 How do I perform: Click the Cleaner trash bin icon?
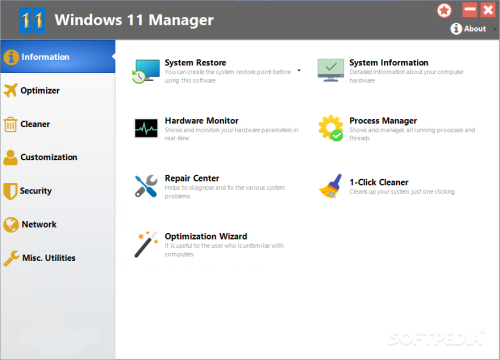10,124
